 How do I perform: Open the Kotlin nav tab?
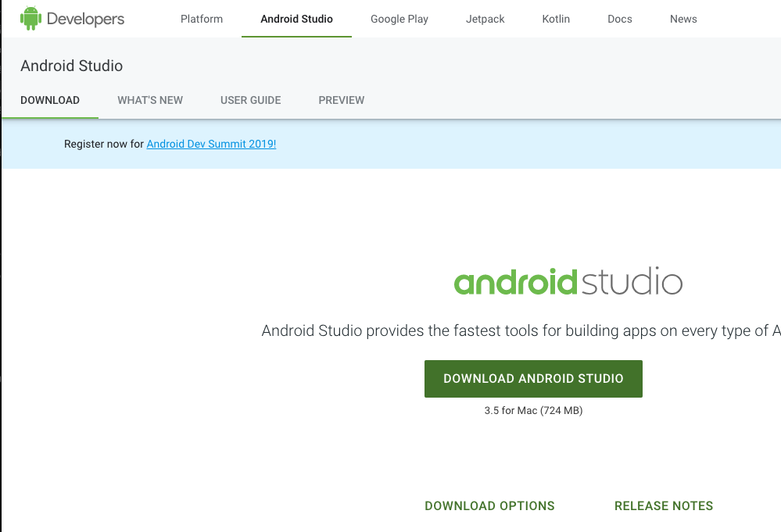pos(556,19)
